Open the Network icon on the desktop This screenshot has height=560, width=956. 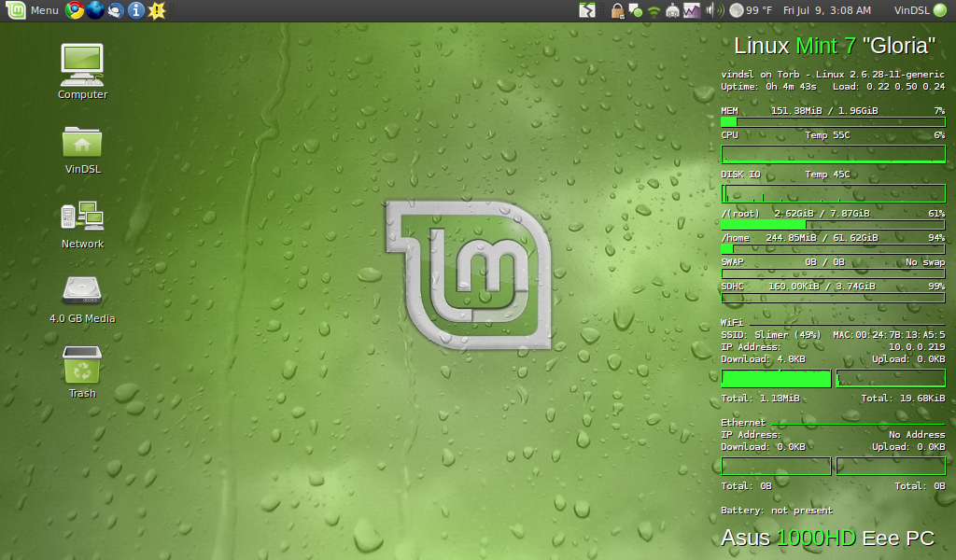click(82, 219)
